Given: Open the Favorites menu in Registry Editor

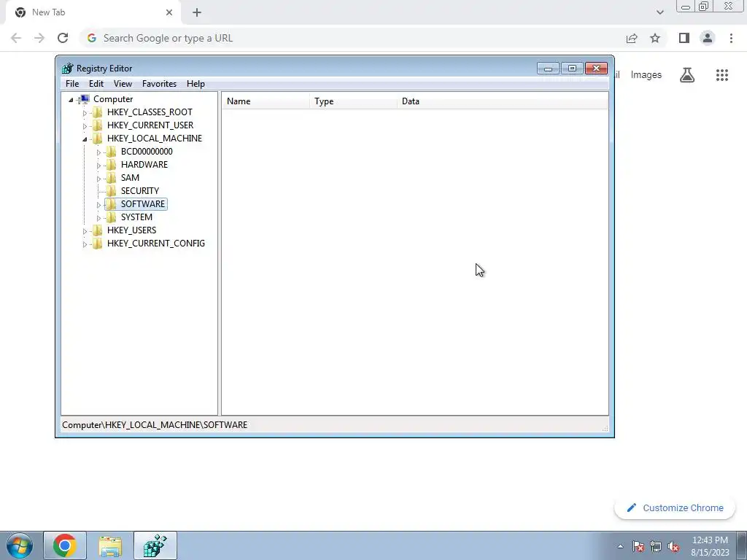Looking at the screenshot, I should click(x=159, y=84).
